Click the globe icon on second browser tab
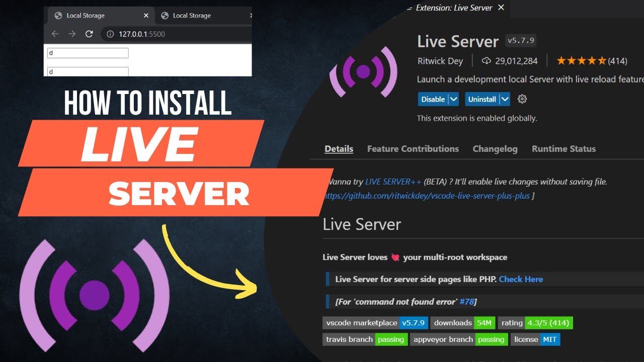This screenshot has height=362, width=644. point(165,16)
